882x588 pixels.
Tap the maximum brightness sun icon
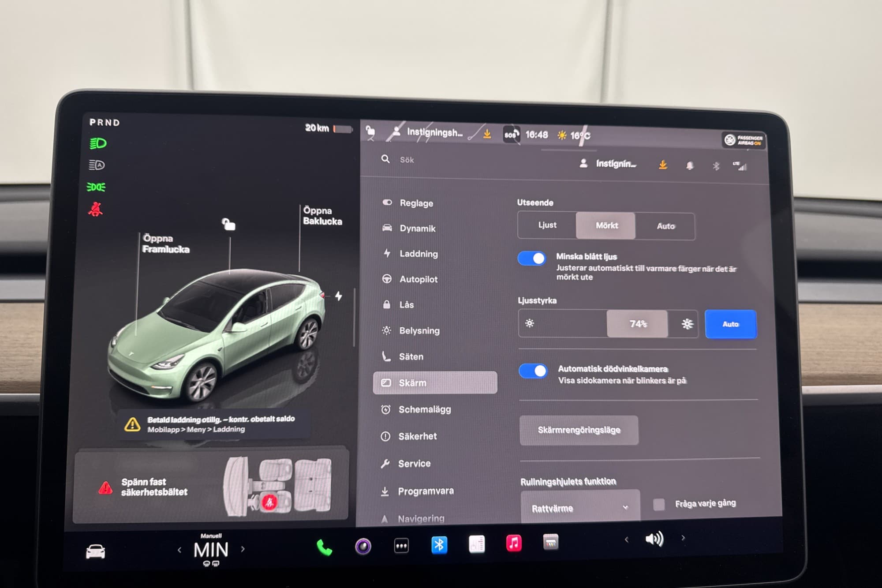[687, 324]
